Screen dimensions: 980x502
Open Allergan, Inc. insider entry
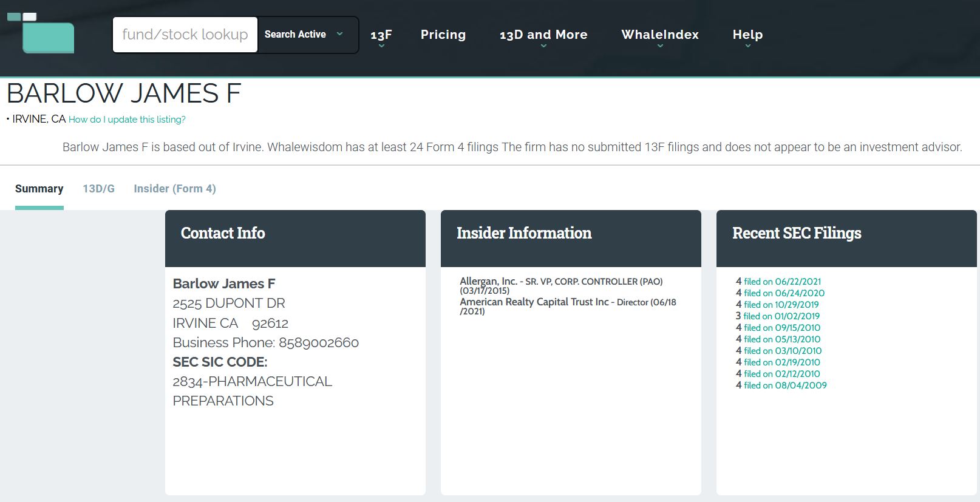tap(488, 281)
